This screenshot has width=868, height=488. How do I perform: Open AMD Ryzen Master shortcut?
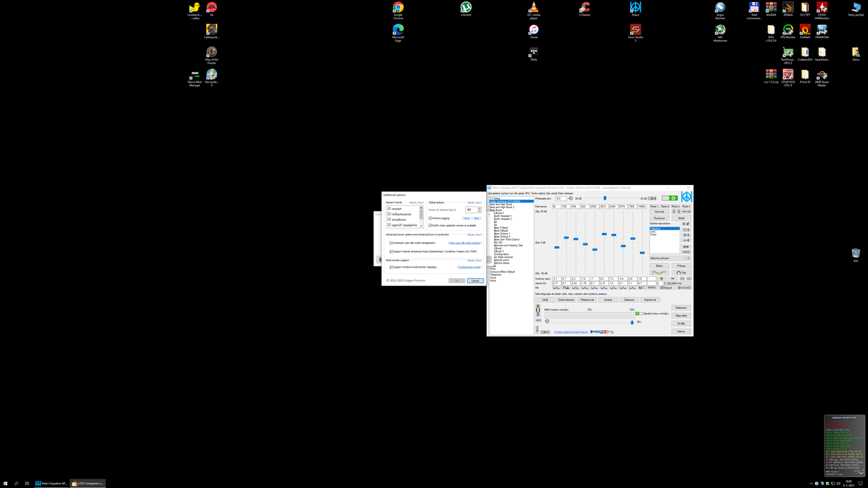822,77
